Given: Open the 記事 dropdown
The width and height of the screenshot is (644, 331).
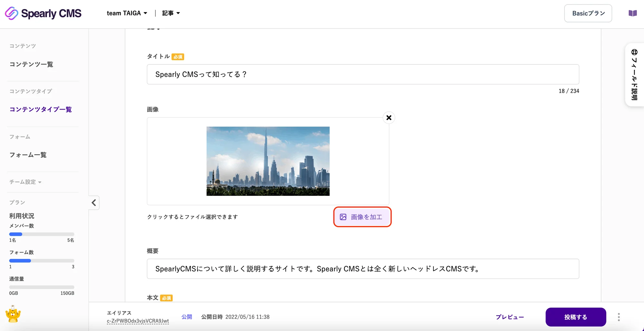Looking at the screenshot, I should [171, 13].
